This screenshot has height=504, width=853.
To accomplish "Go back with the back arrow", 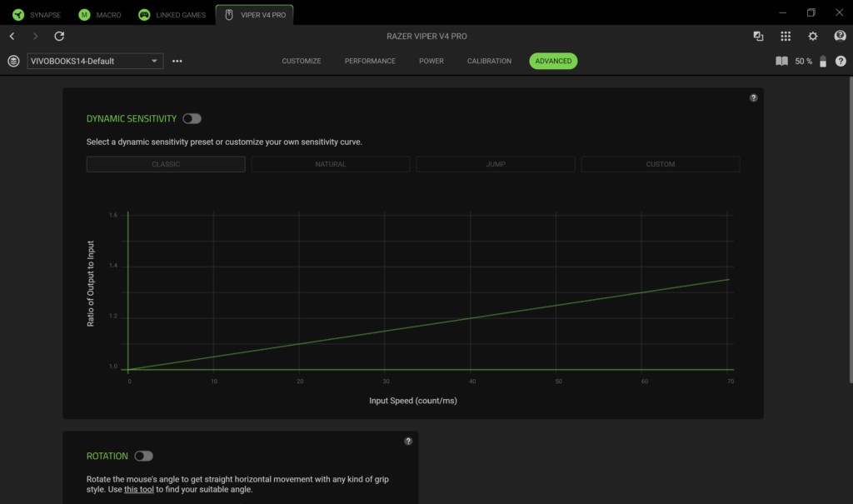I will [12, 36].
